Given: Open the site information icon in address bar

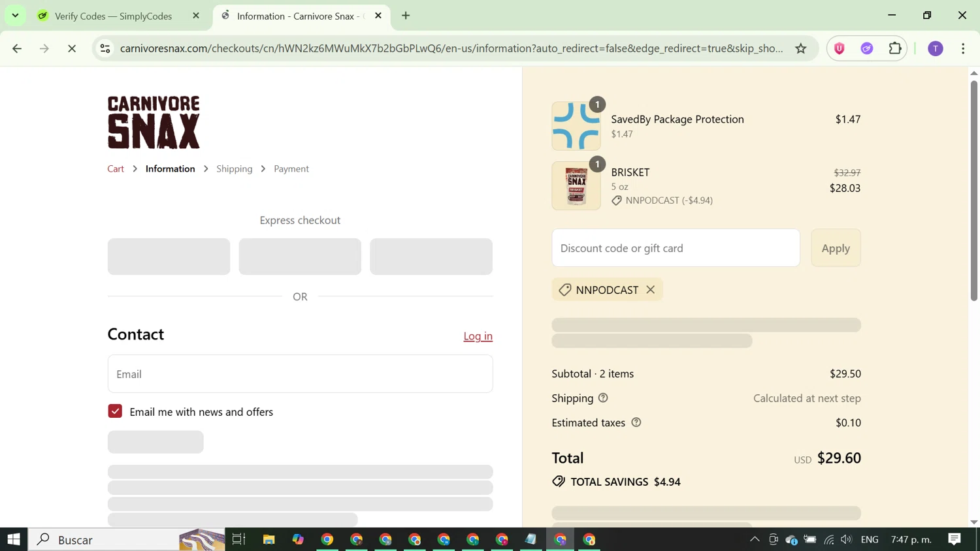Looking at the screenshot, I should (x=105, y=48).
